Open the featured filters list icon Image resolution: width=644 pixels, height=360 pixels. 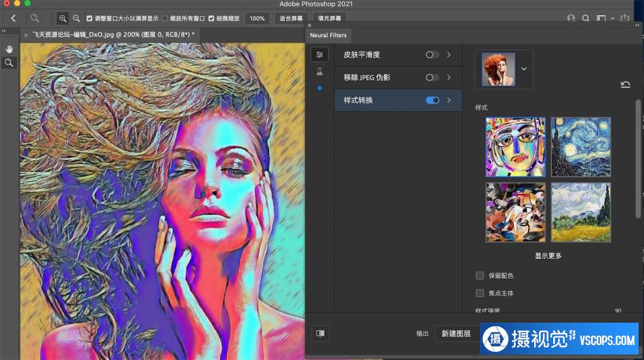[319, 55]
